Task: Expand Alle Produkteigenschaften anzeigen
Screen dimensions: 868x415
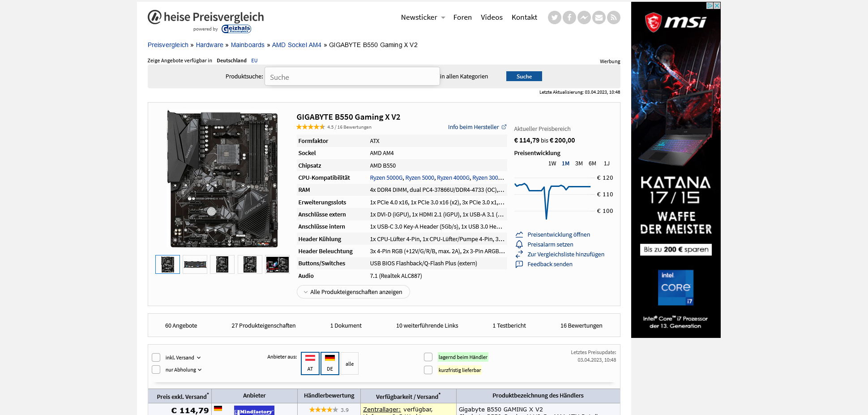Action: tap(353, 292)
